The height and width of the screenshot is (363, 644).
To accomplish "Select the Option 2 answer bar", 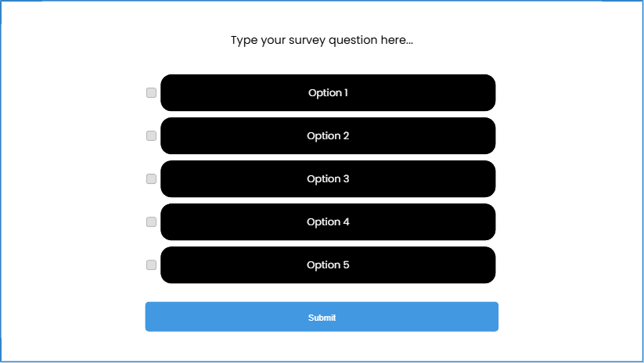I will [x=328, y=136].
